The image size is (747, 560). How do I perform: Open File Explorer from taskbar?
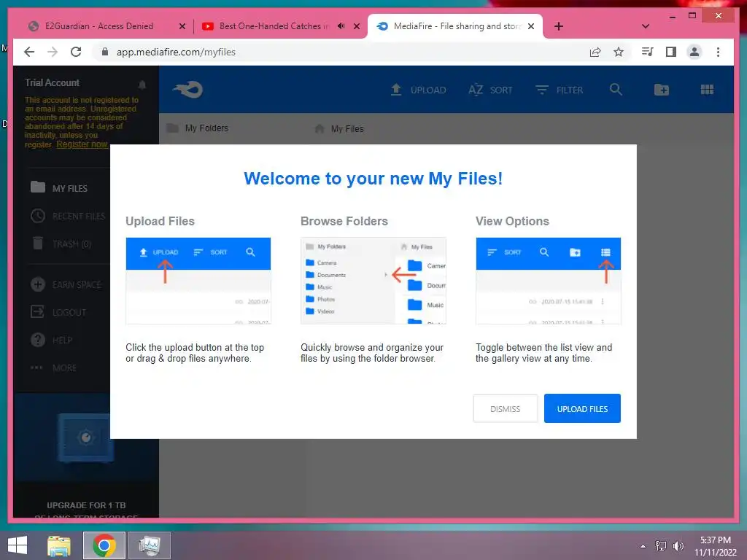(59, 545)
